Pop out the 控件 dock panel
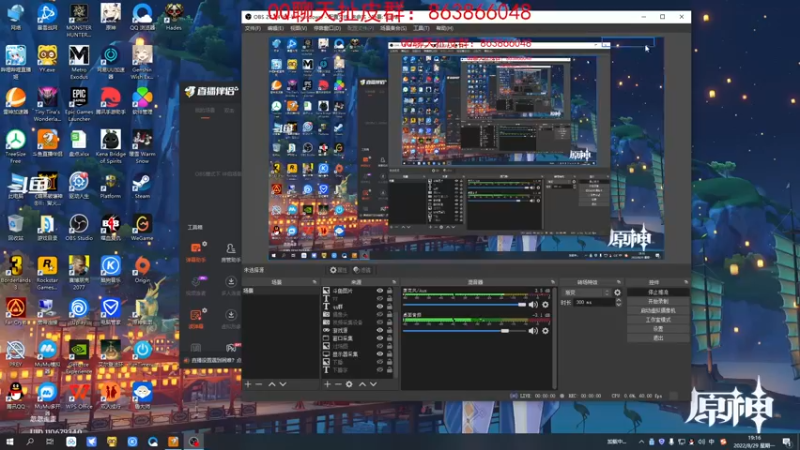This screenshot has width=800, height=450. tap(686, 282)
